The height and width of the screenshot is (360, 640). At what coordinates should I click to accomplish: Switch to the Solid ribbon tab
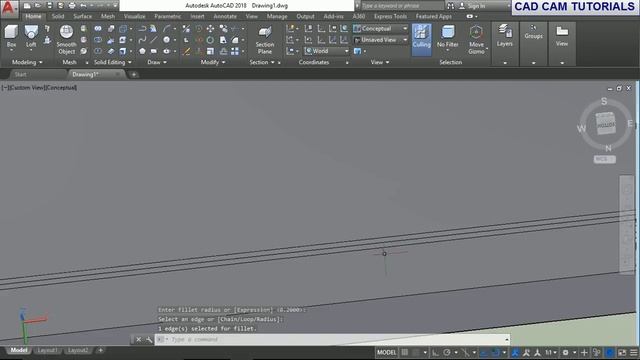(x=58, y=16)
